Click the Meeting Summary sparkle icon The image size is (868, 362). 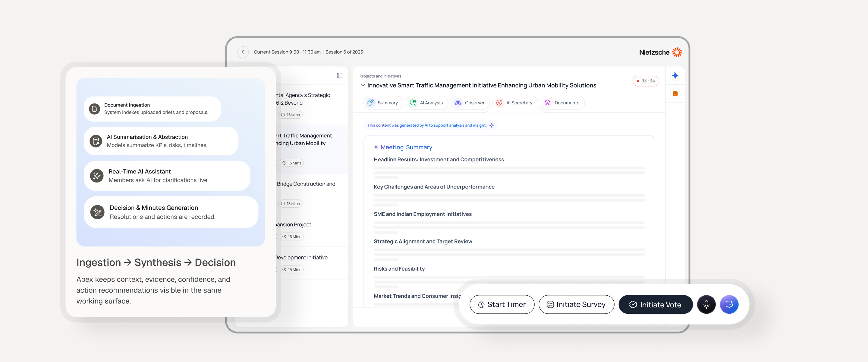376,147
